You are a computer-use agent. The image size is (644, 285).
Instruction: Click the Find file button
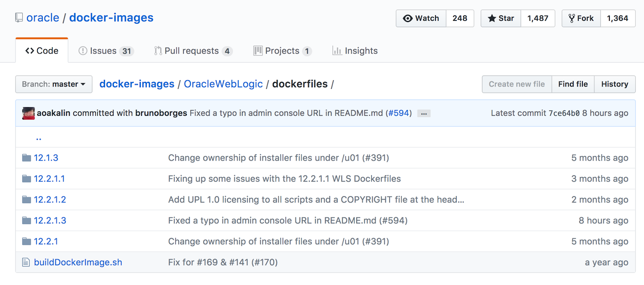(x=573, y=84)
